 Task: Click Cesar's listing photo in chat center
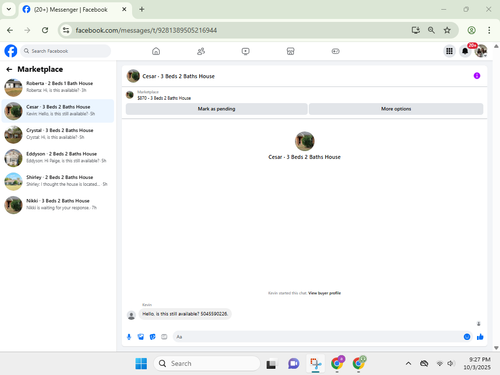pyautogui.click(x=304, y=141)
